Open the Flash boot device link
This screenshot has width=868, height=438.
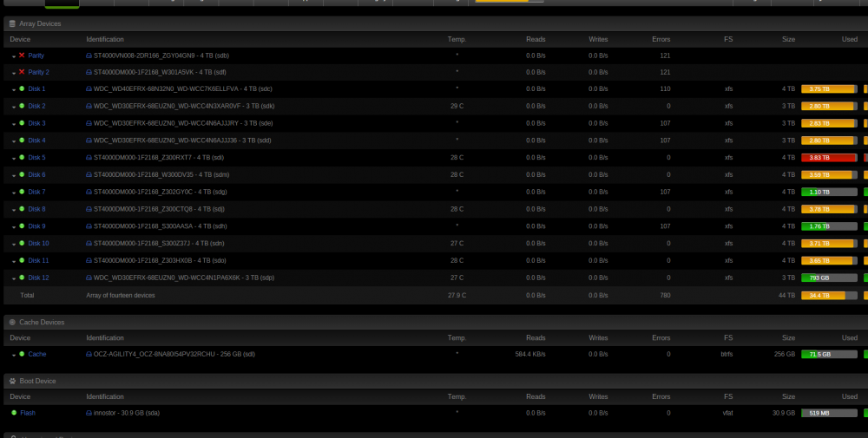click(x=28, y=413)
